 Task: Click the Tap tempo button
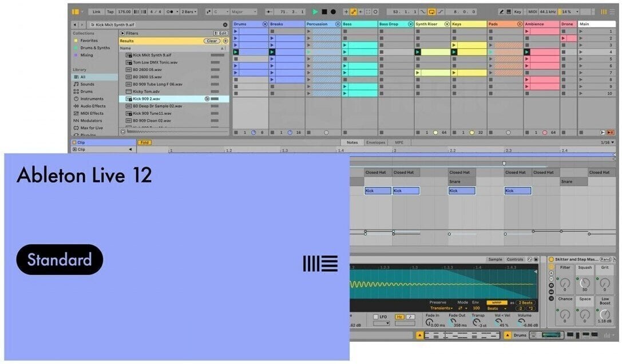(x=110, y=12)
